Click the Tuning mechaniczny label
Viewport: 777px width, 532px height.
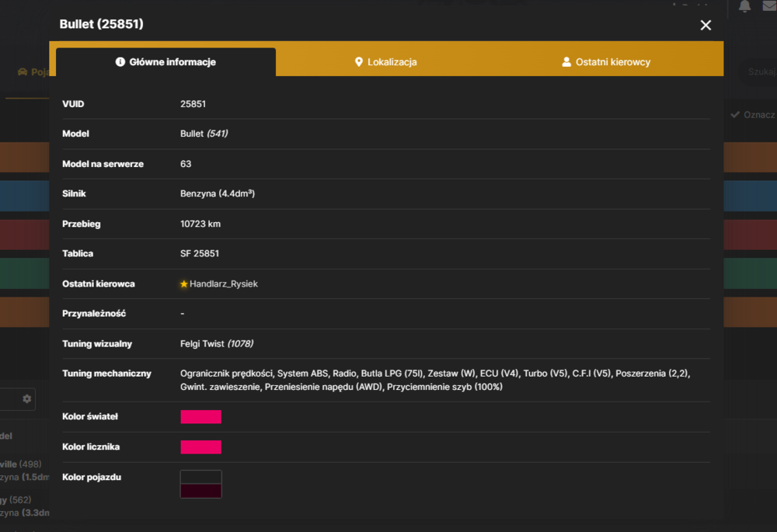[106, 374]
